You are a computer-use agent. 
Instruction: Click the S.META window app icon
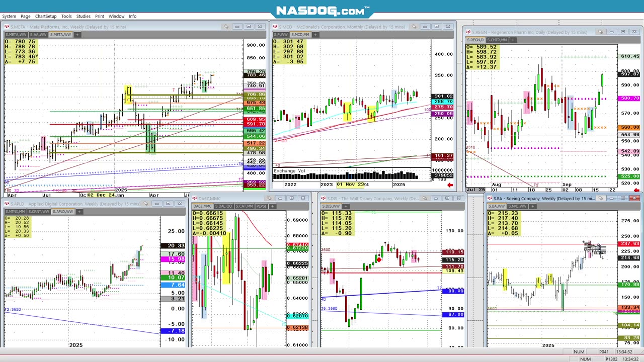(x=7, y=27)
